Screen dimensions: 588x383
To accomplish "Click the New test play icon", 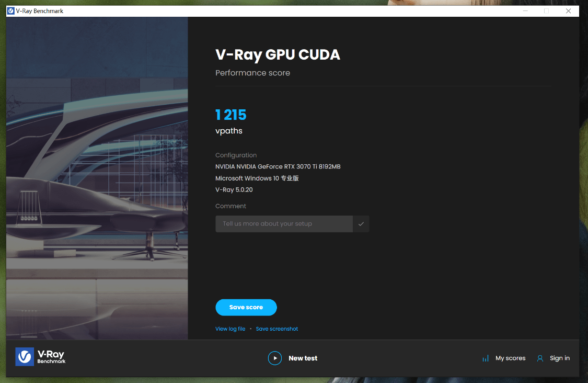I will [x=275, y=358].
